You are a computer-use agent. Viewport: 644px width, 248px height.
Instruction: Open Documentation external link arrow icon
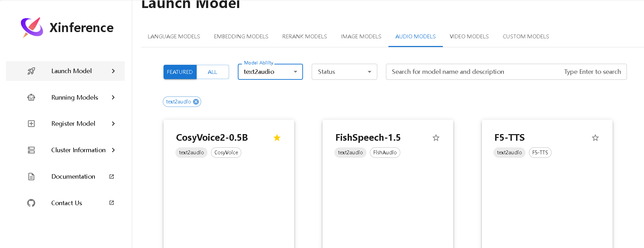click(112, 177)
